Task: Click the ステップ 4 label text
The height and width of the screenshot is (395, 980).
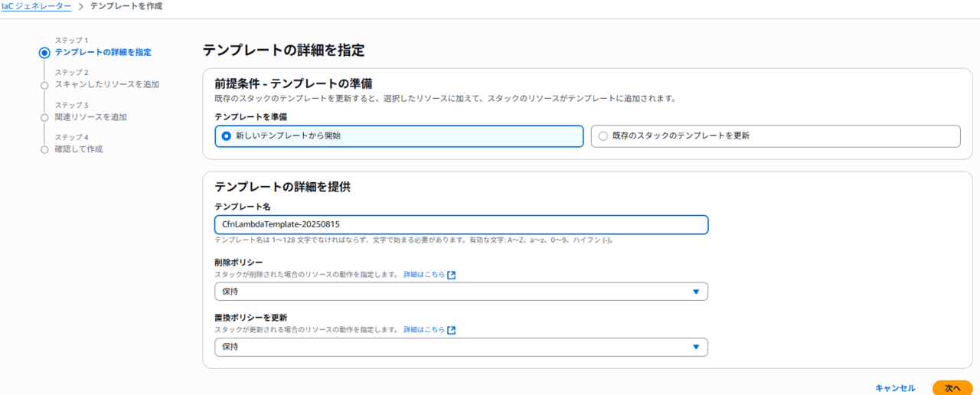Action: pyautogui.click(x=72, y=138)
